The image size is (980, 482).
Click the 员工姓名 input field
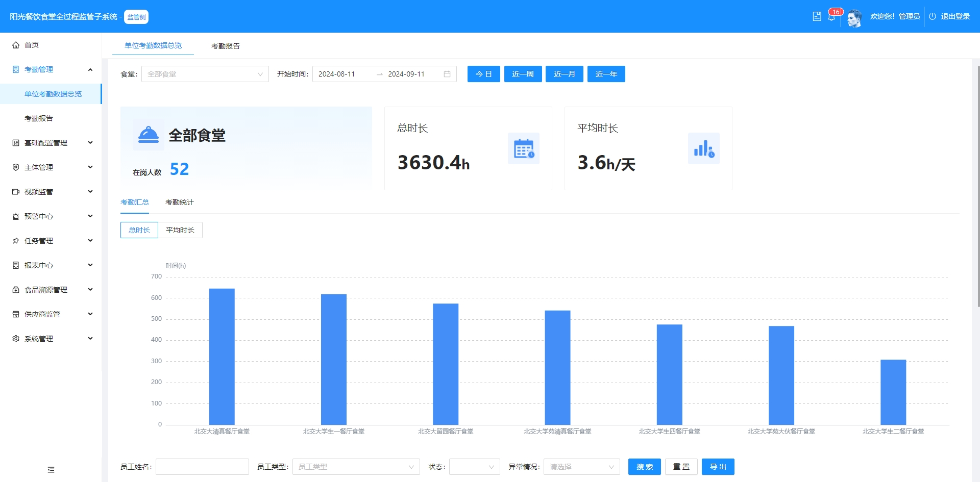click(x=202, y=467)
